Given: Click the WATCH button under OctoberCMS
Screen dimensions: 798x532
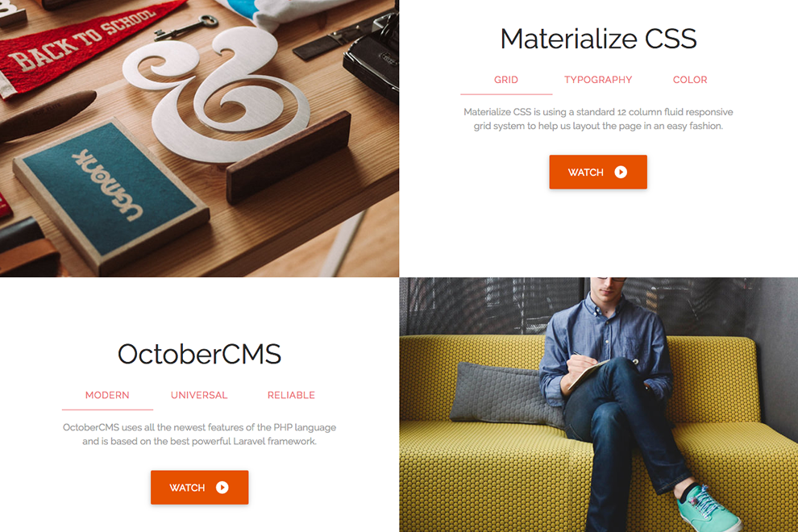Looking at the screenshot, I should coord(200,488).
